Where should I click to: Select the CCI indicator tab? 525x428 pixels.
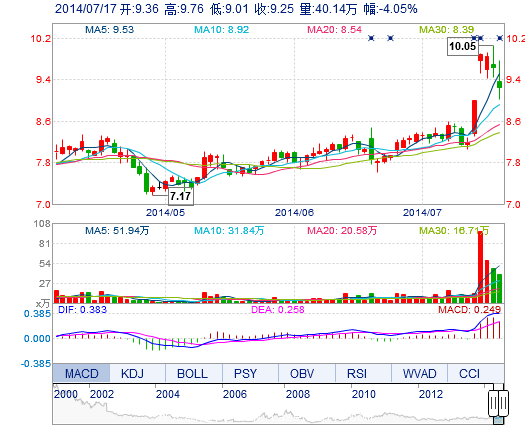469,373
